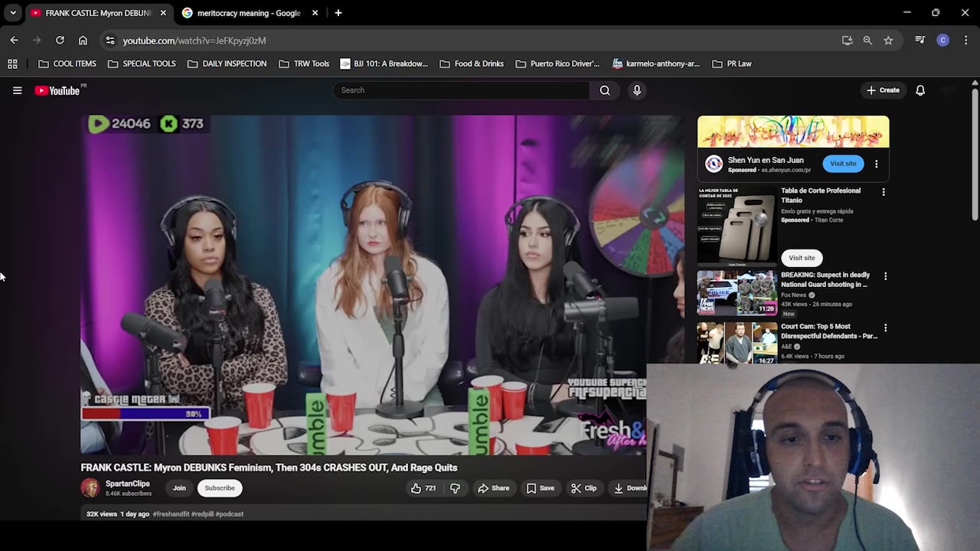Open the YouTube guide hamburger menu
Image resolution: width=980 pixels, height=551 pixels.
17,90
